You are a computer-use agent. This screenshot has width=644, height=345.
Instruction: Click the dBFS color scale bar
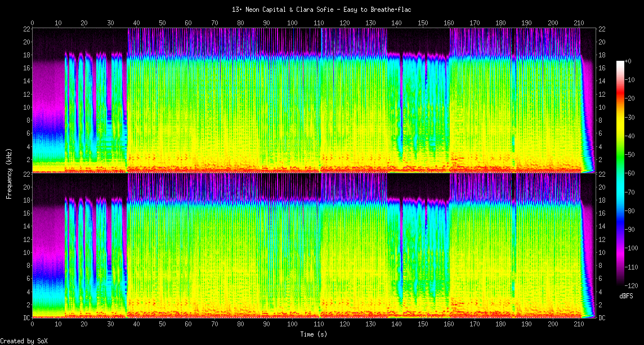620,173
